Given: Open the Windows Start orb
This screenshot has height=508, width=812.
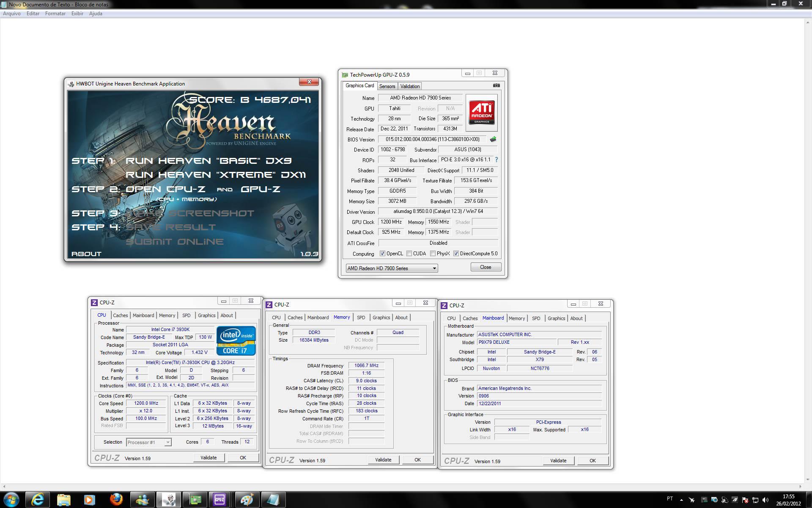Looking at the screenshot, I should (x=11, y=500).
